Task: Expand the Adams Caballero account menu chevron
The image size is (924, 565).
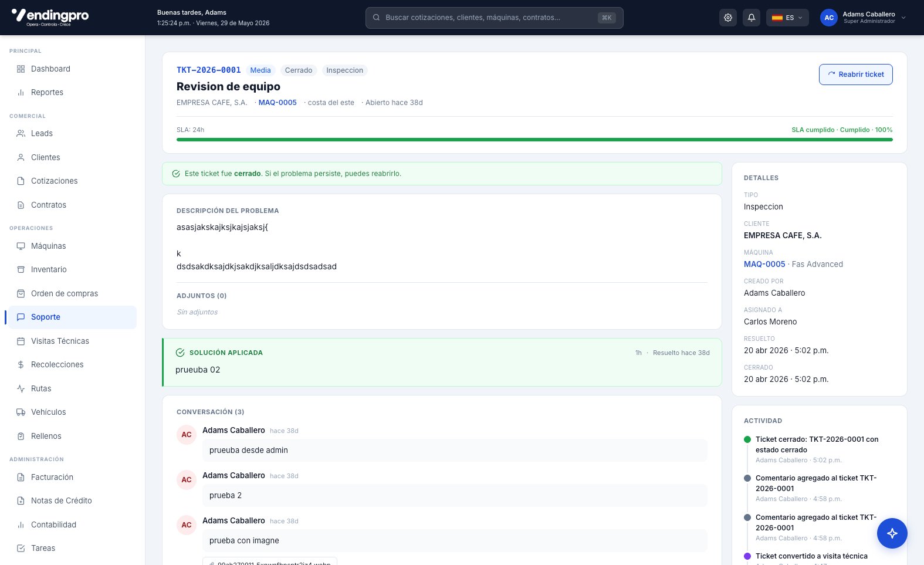Action: click(903, 18)
